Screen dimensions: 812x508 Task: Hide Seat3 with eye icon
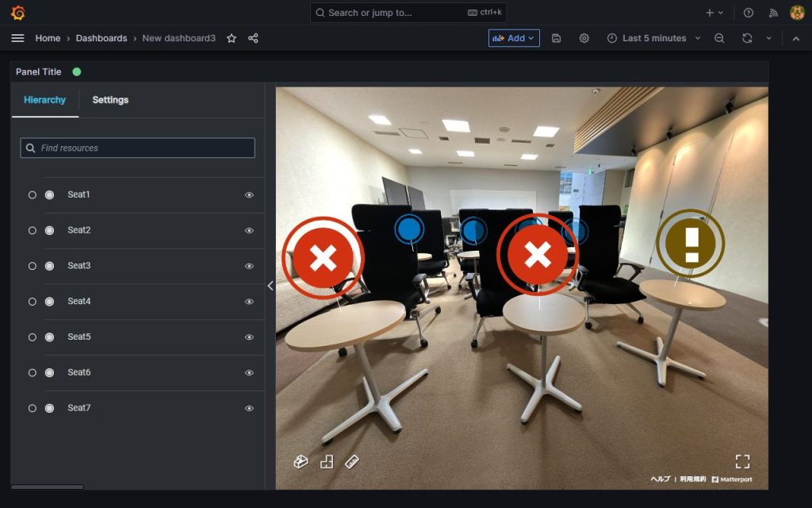click(x=249, y=266)
